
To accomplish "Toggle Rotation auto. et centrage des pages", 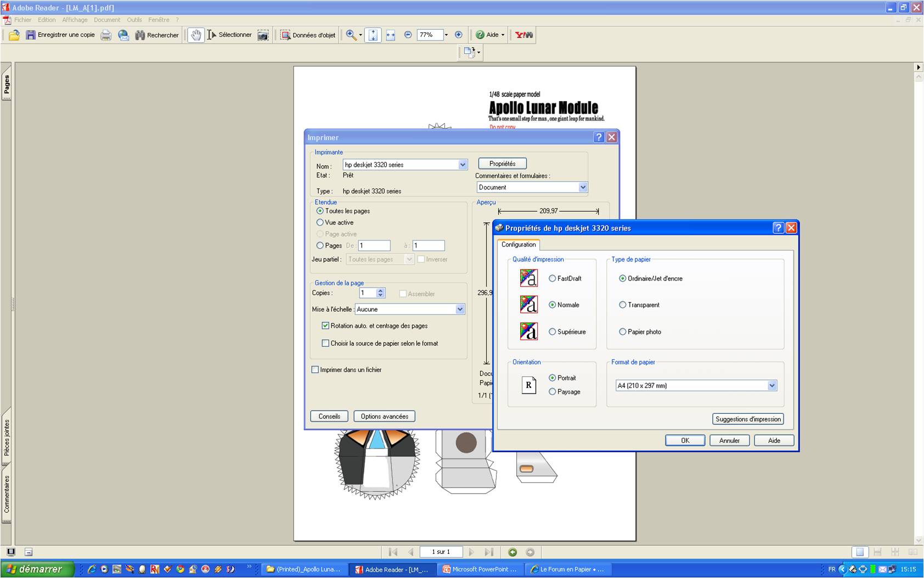I will click(325, 326).
